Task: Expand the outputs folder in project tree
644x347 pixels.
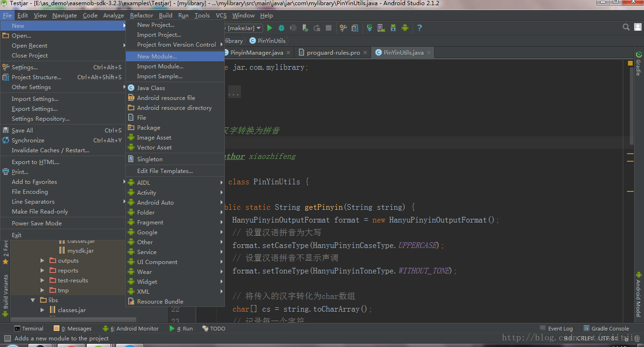Action: point(42,261)
